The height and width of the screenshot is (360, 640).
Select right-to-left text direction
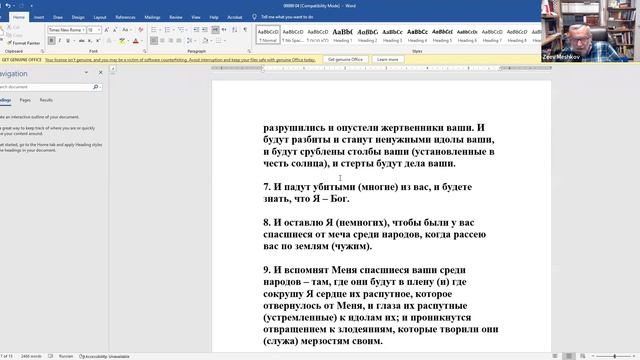224,30
